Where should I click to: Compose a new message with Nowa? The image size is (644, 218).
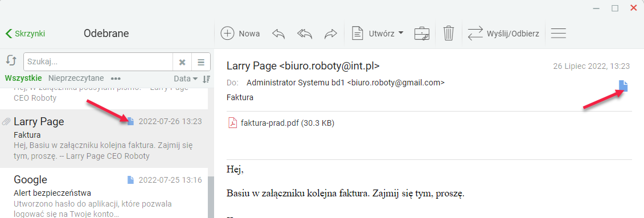pos(240,34)
